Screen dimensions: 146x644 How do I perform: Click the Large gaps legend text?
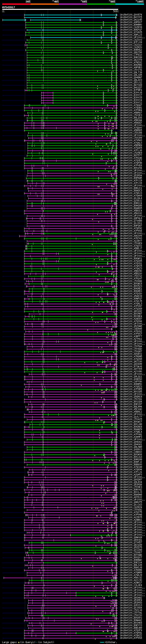[28, 642]
